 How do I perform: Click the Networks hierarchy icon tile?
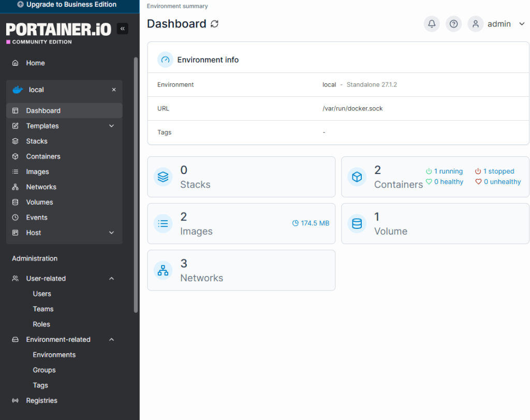pos(163,270)
